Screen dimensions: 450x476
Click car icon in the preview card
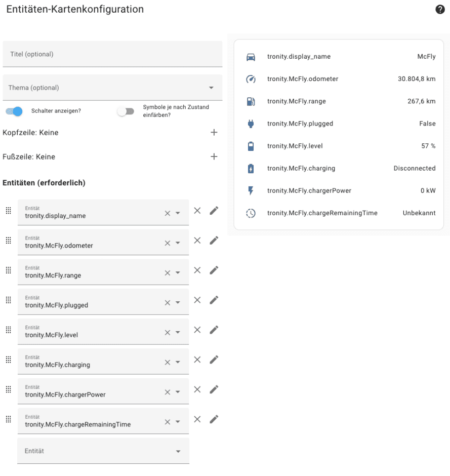pos(251,57)
